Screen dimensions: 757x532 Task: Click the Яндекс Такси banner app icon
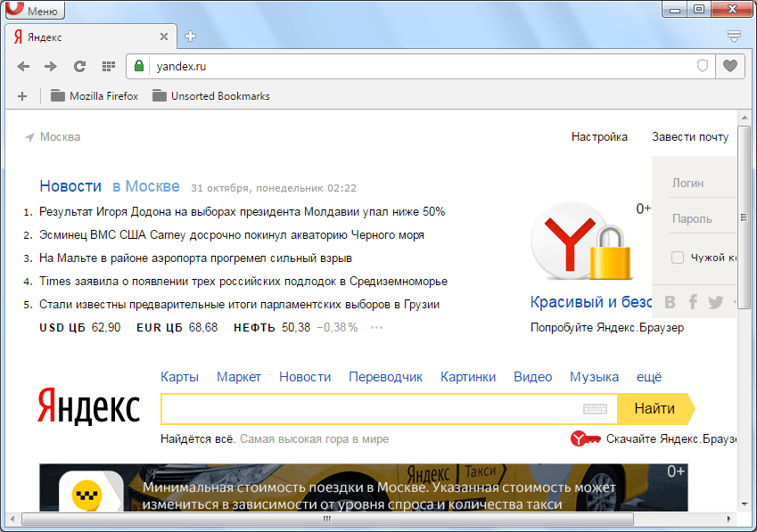(91, 491)
